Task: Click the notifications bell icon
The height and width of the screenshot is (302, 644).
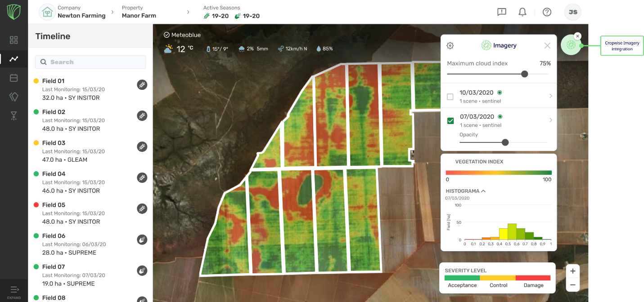Action: point(522,12)
